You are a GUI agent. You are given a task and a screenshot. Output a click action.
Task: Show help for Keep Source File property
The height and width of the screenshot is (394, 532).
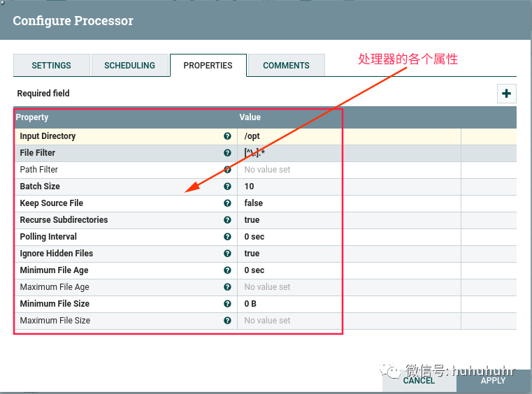click(x=227, y=203)
